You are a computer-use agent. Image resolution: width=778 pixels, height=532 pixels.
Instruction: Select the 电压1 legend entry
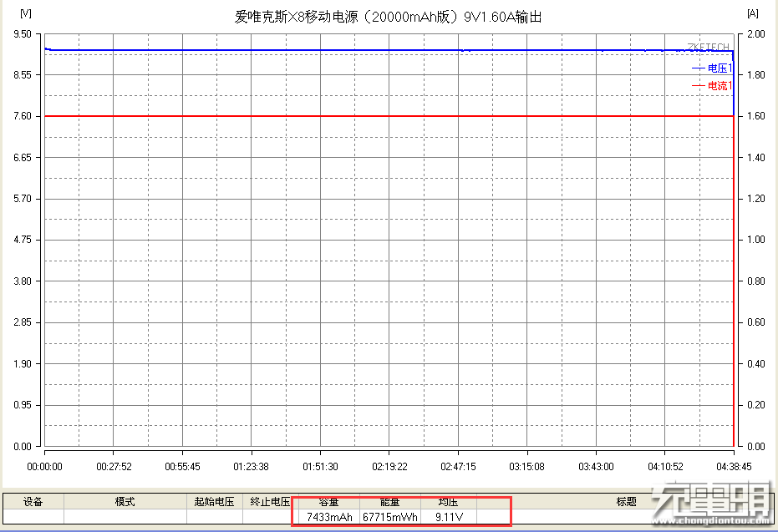pos(712,68)
